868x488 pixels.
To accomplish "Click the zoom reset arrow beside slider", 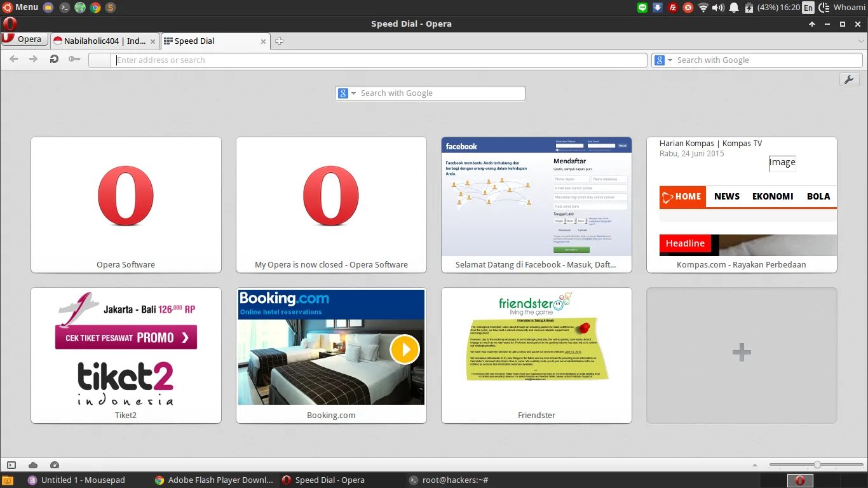I will 755,465.
